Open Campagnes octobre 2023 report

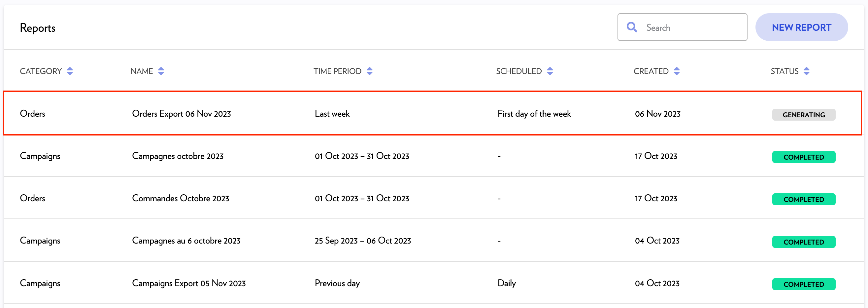click(x=178, y=156)
